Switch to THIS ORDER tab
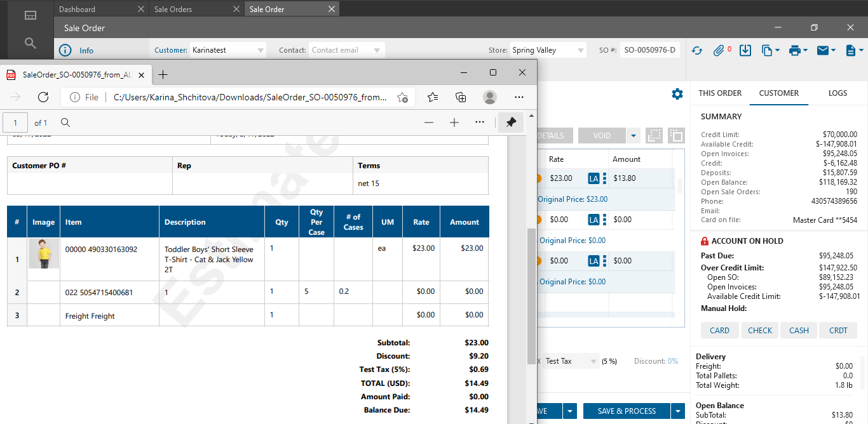868x424 pixels. [720, 93]
